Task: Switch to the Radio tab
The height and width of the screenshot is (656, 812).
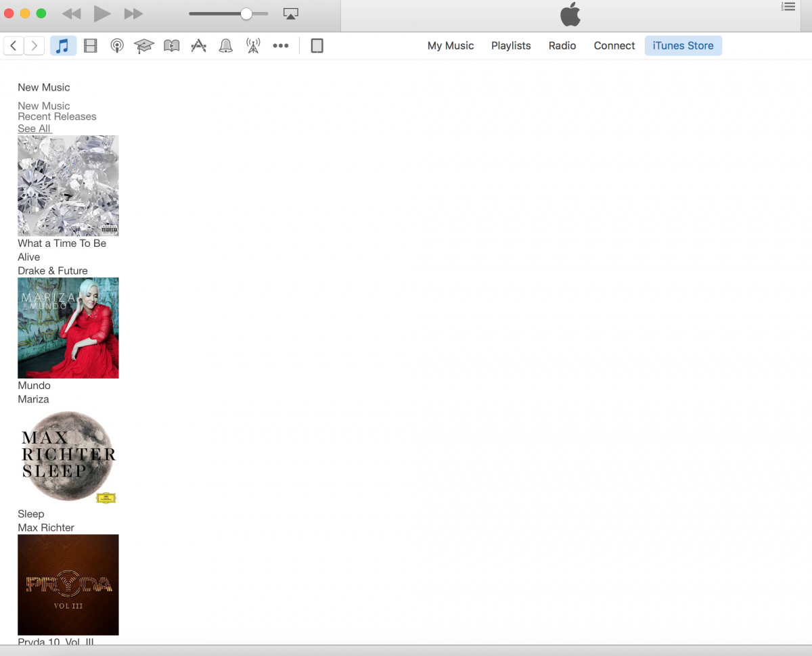Action: [562, 46]
